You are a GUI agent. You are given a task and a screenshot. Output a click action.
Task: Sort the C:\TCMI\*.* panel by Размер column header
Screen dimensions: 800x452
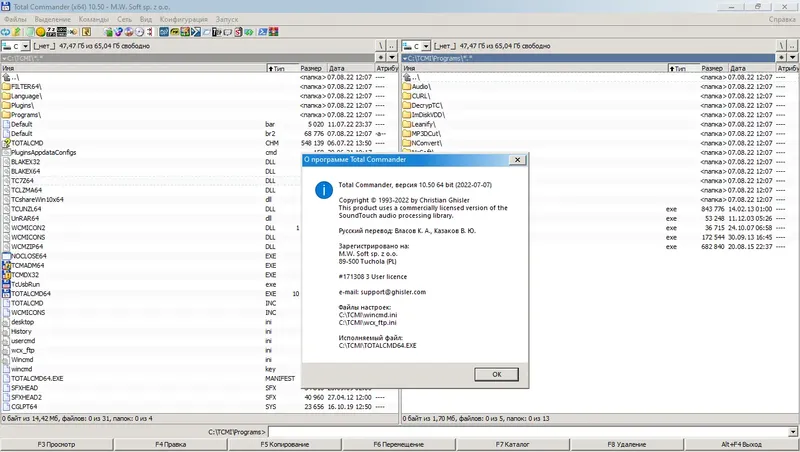pos(311,68)
